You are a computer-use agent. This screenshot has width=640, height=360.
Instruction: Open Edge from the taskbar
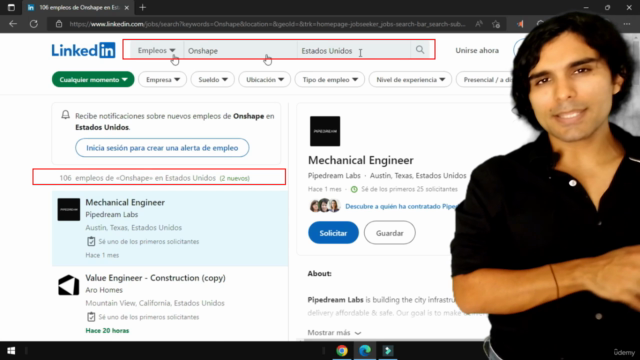(x=365, y=351)
